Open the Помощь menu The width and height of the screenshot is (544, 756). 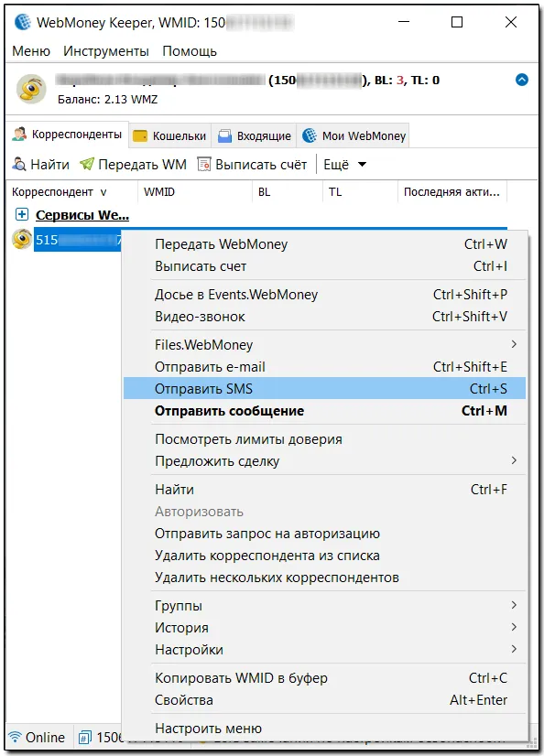click(x=190, y=51)
